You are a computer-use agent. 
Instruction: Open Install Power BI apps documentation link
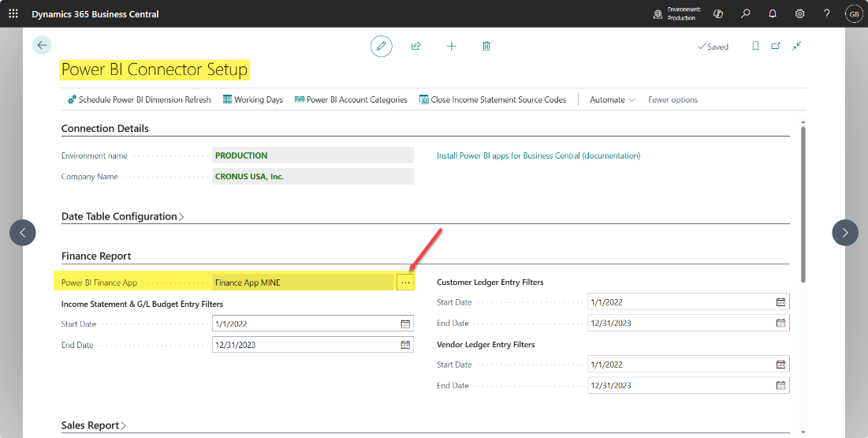pos(538,155)
